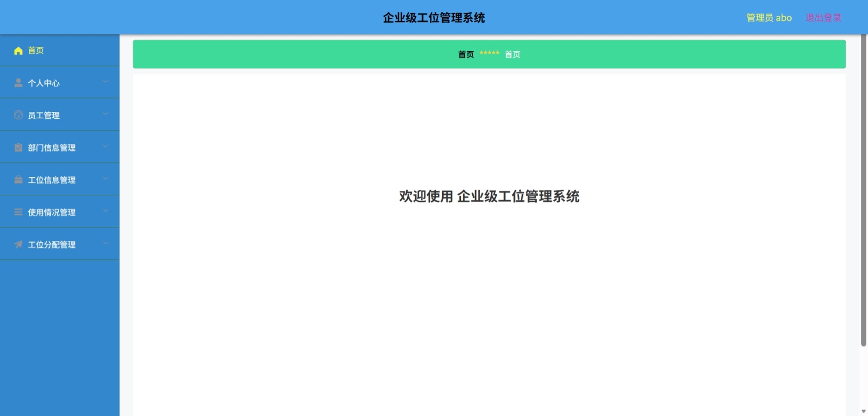The height and width of the screenshot is (416, 868).
Task: Click the page vertical scrollbar thumb
Action: [x=864, y=190]
